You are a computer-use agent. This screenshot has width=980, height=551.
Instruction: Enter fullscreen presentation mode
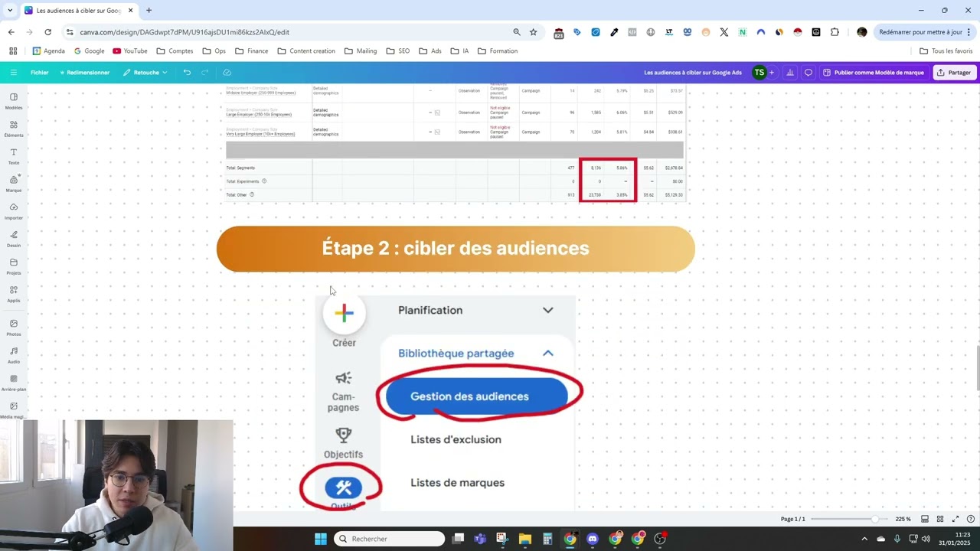tap(955, 519)
